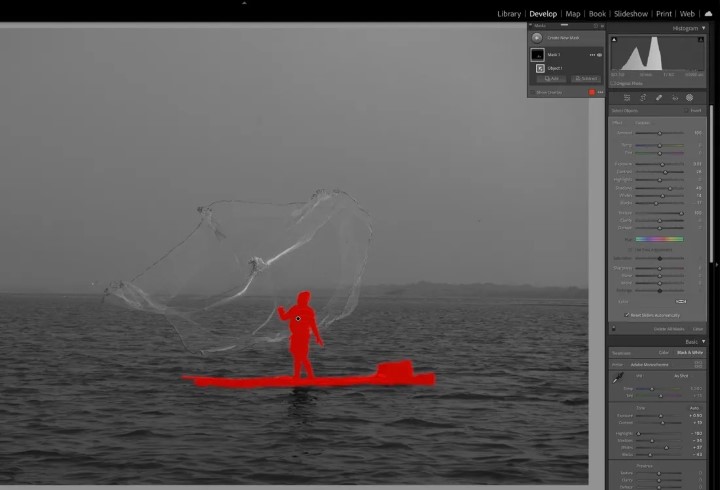Click right panel collapse arrow at edge
The image size is (720, 490).
717,265
